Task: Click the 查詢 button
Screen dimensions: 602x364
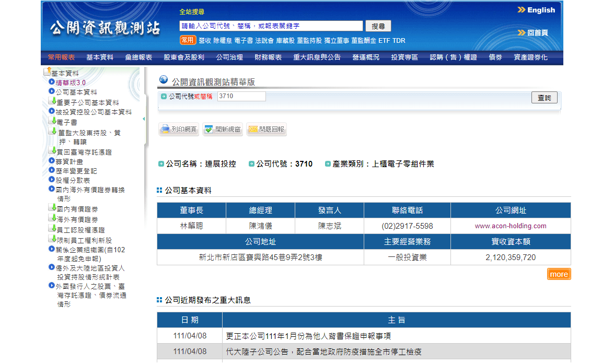Action: pyautogui.click(x=544, y=98)
